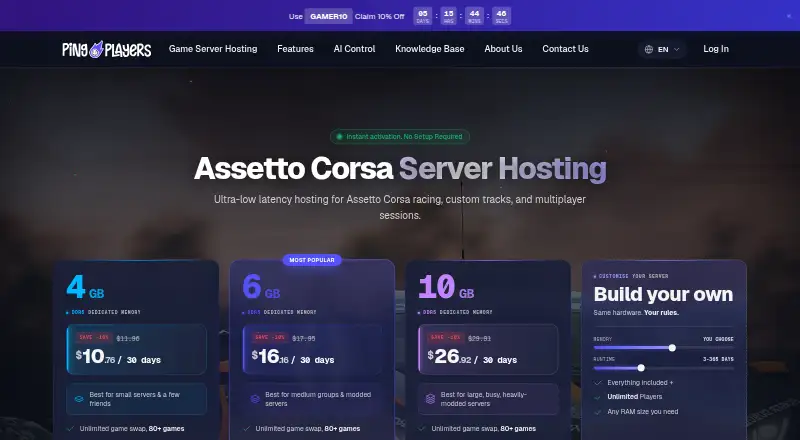
Task: Expand the EN language dropdown chevron
Action: point(677,50)
